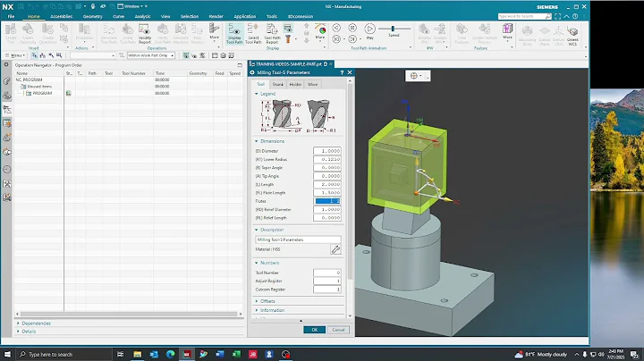Play the tool path animation
Image resolution: width=644 pixels, height=361 pixels.
369,30
